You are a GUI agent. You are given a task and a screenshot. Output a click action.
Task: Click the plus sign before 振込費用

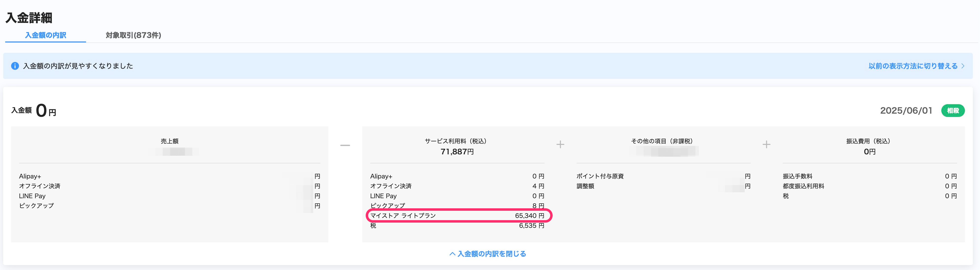(766, 144)
